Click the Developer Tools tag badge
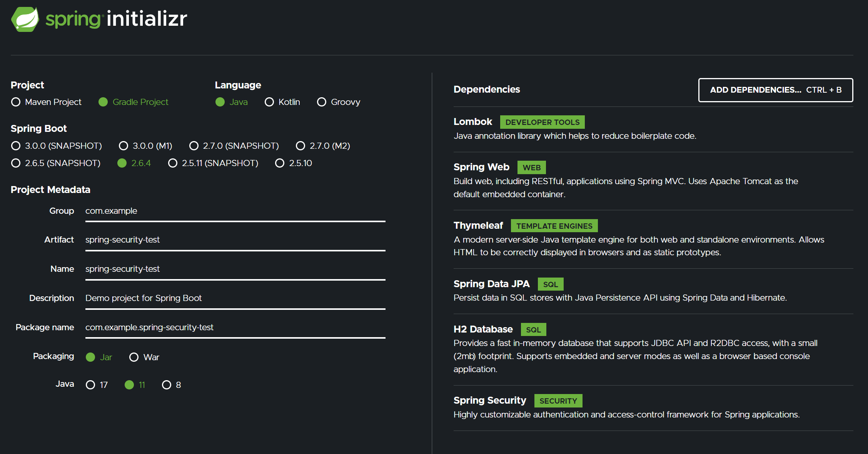 pyautogui.click(x=542, y=122)
